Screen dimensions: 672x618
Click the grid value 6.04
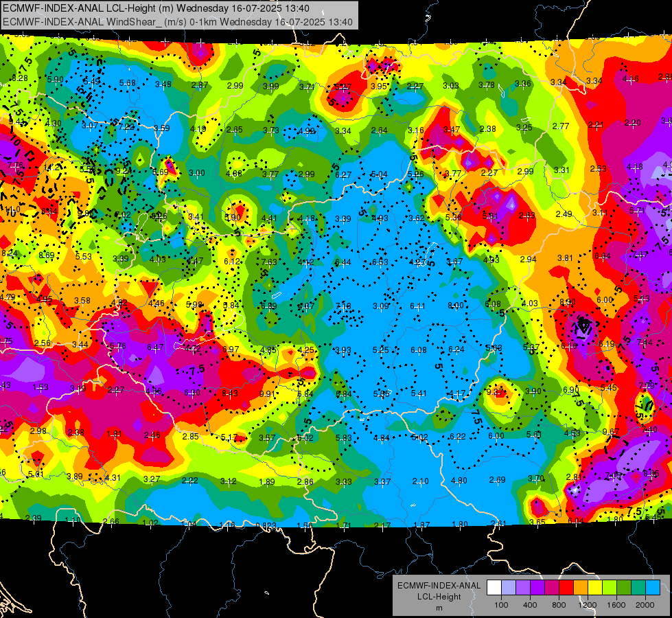(x=576, y=520)
